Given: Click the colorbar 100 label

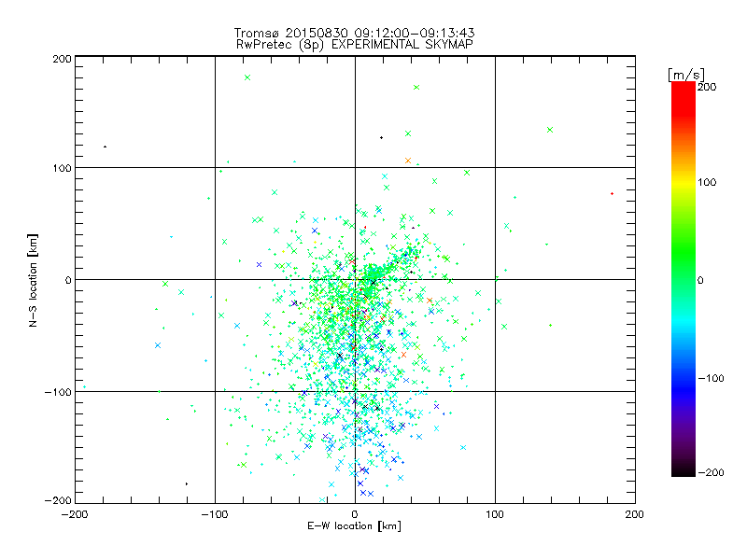Looking at the screenshot, I should tap(707, 182).
